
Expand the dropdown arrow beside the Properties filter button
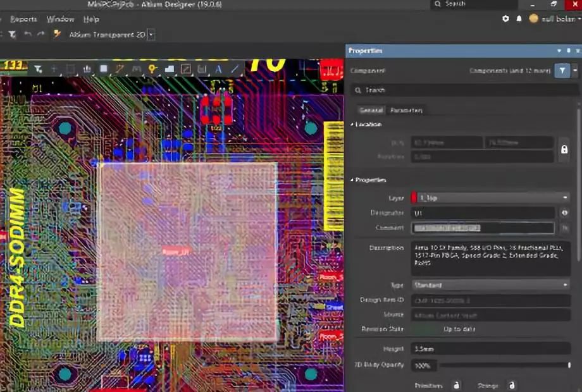click(575, 70)
